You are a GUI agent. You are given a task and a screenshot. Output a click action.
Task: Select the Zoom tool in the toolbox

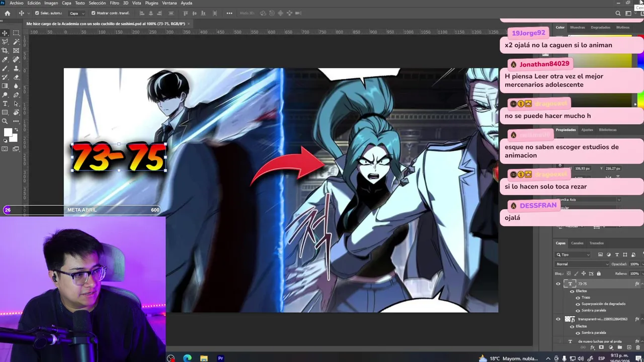coord(5,121)
